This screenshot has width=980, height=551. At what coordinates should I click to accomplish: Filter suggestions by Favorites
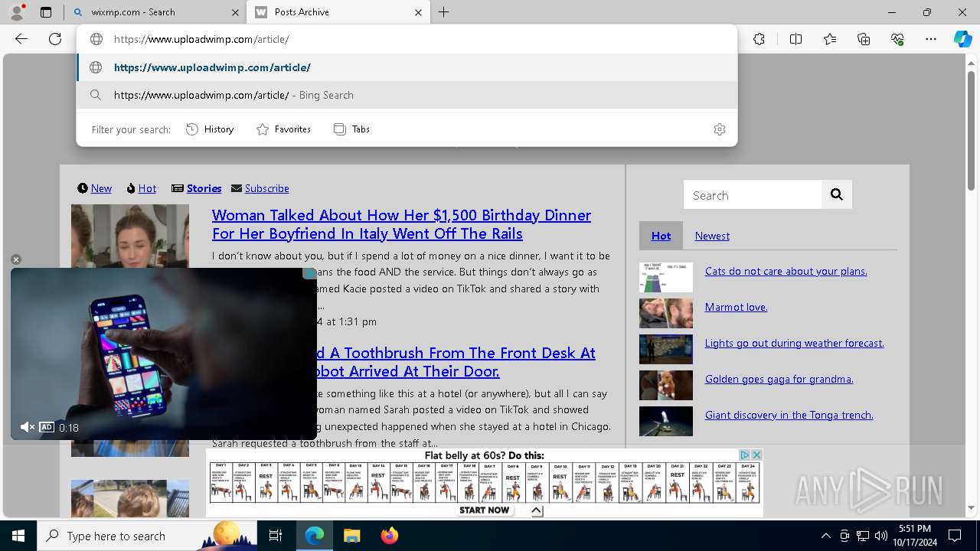point(284,129)
